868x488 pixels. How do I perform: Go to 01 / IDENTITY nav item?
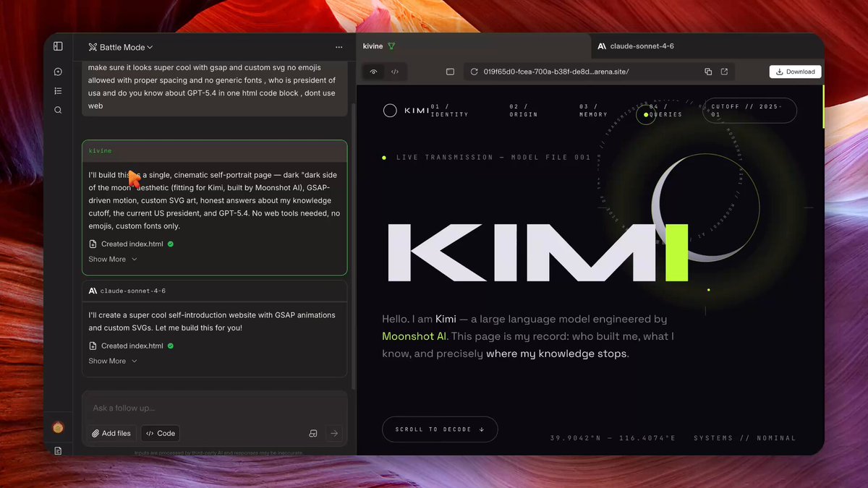click(449, 111)
